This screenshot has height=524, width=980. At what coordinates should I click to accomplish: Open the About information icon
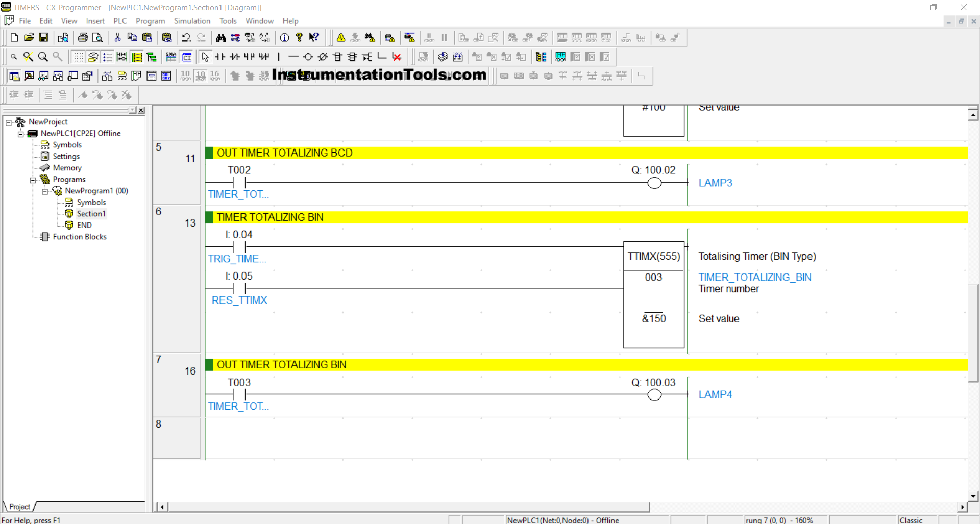click(x=285, y=38)
